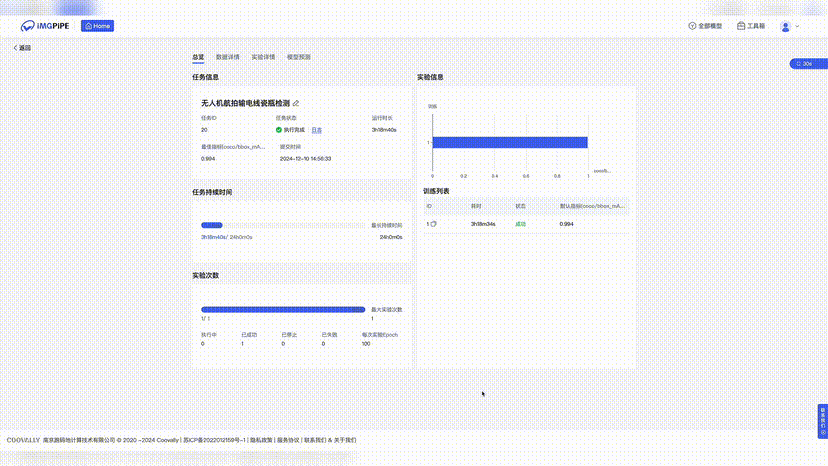Click the experiment count progress bar
Screen dimensions: 828x466
pos(283,310)
